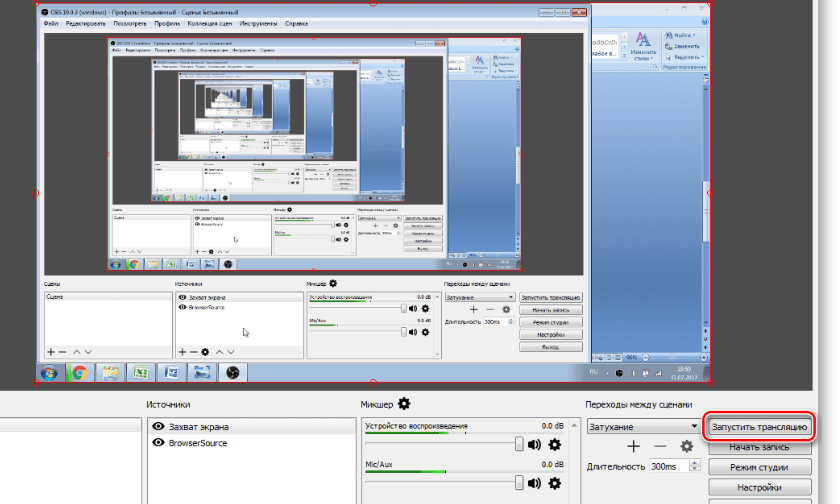Open transition properties via the gear under Затухание
This screenshot has height=504, width=840.
(x=687, y=446)
